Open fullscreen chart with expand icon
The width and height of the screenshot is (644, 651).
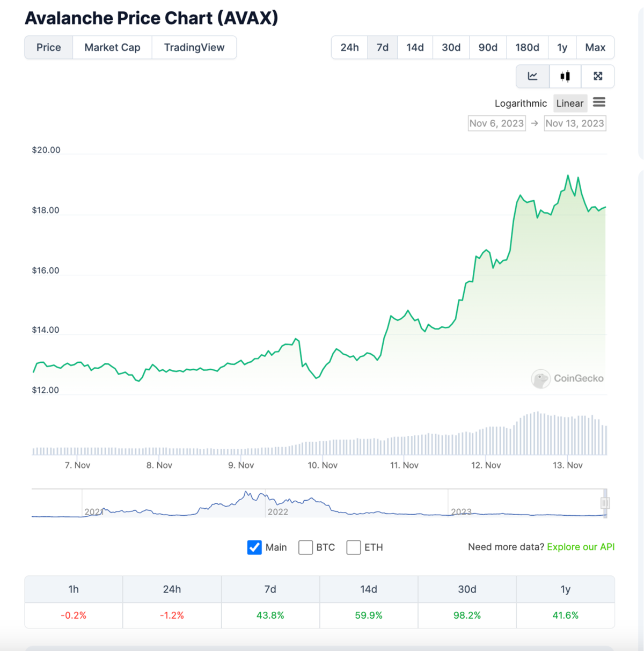598,76
